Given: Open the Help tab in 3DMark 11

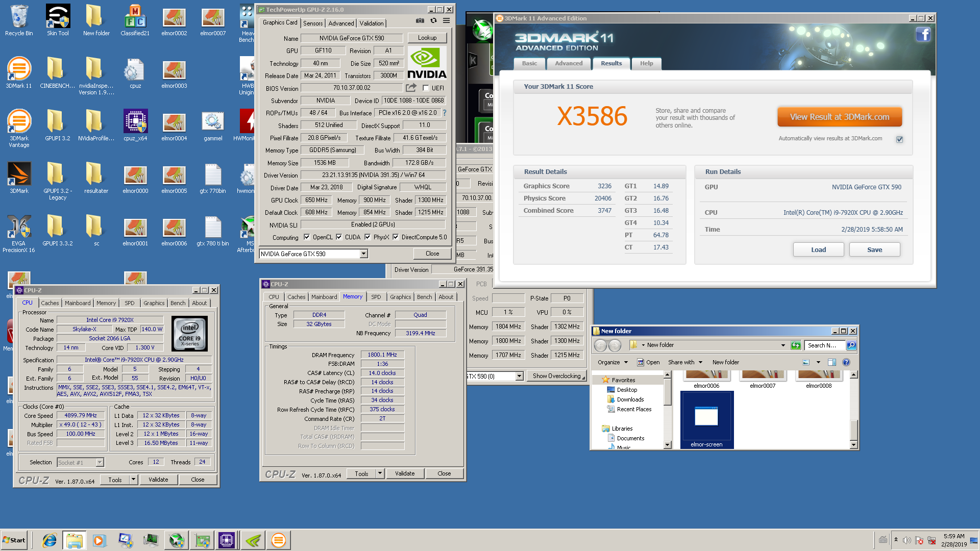Looking at the screenshot, I should pyautogui.click(x=646, y=63).
